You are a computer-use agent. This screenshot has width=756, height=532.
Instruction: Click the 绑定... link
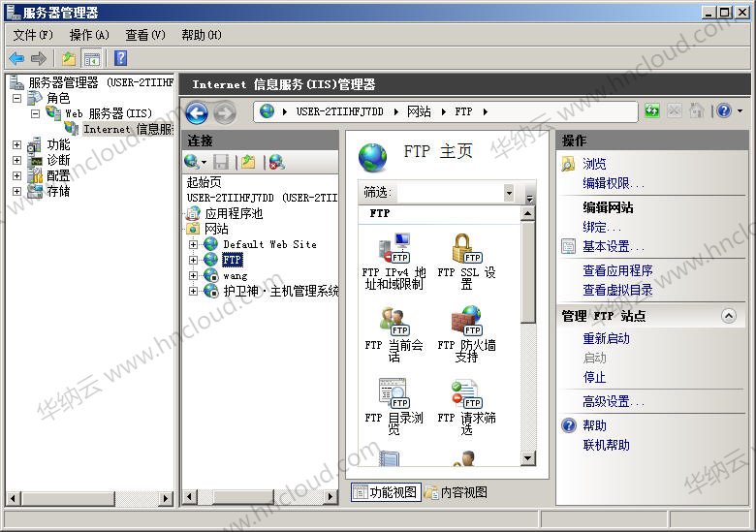(602, 227)
